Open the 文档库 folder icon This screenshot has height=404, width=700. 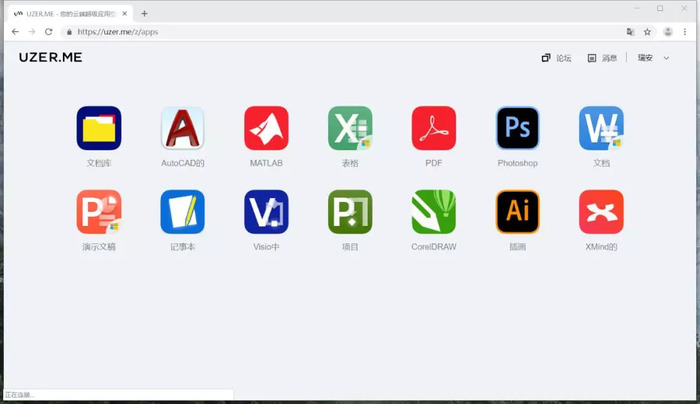coord(99,128)
